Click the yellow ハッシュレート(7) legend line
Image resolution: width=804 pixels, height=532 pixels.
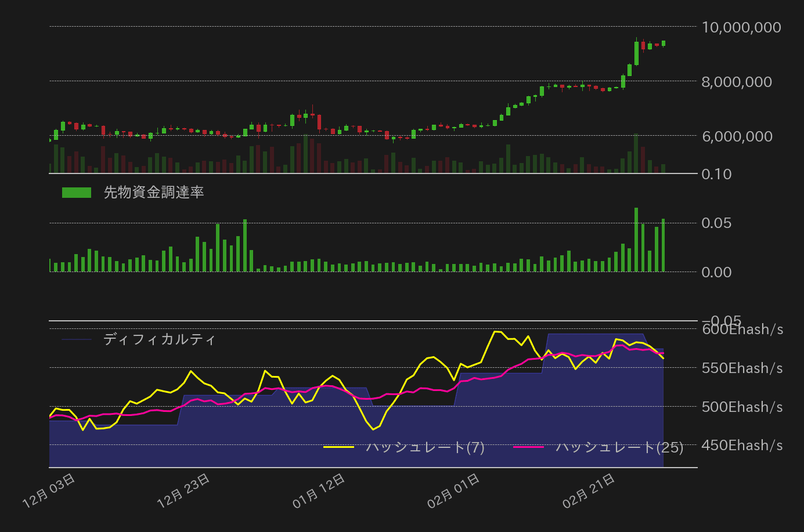338,447
